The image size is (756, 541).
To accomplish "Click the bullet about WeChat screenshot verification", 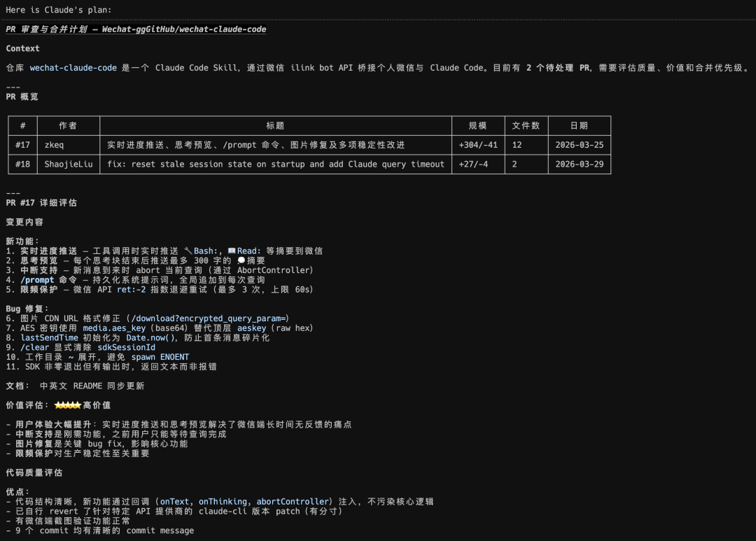I will tap(68, 521).
